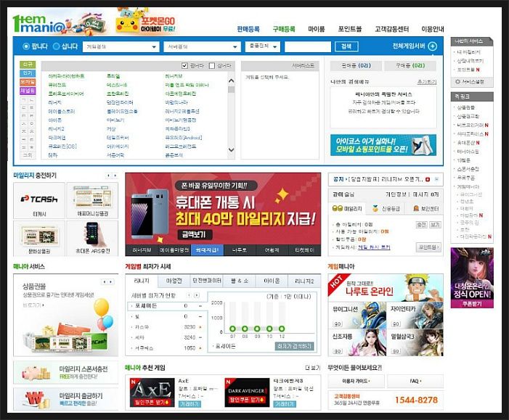Screen dimensions: 509x420
Task: Open the ItemMania home logo
Action: point(39,23)
